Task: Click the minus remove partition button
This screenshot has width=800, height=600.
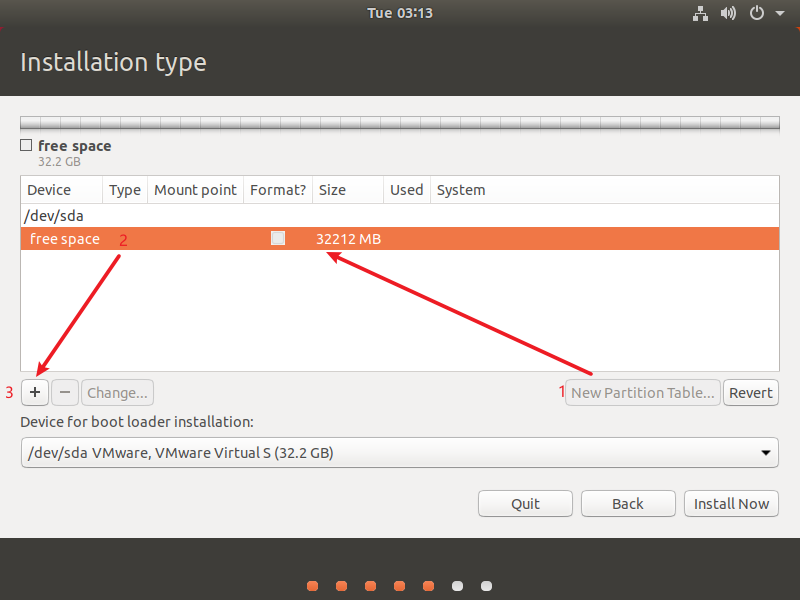Action: pyautogui.click(x=65, y=392)
